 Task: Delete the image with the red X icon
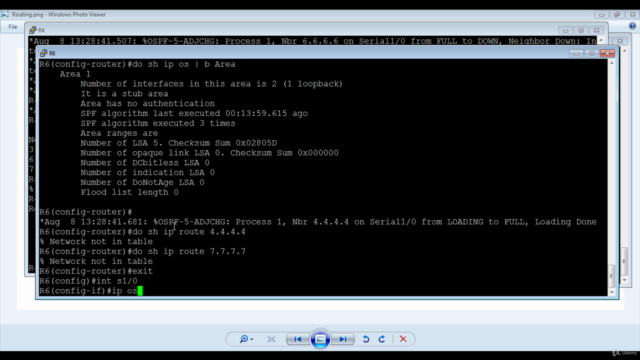(x=403, y=339)
